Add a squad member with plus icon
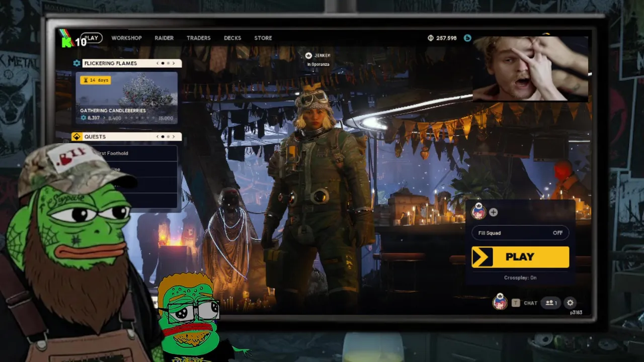The height and width of the screenshot is (362, 644). [x=493, y=212]
